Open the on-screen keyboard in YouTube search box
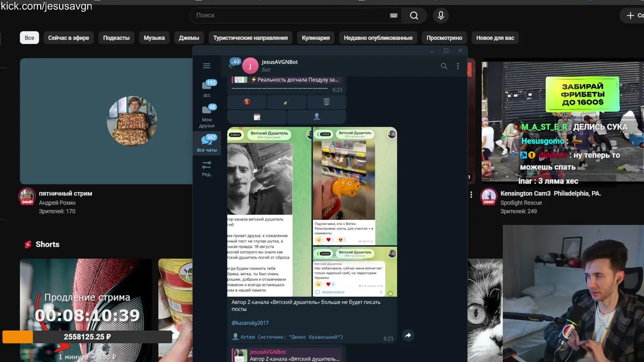This screenshot has height=362, width=644. (x=393, y=16)
